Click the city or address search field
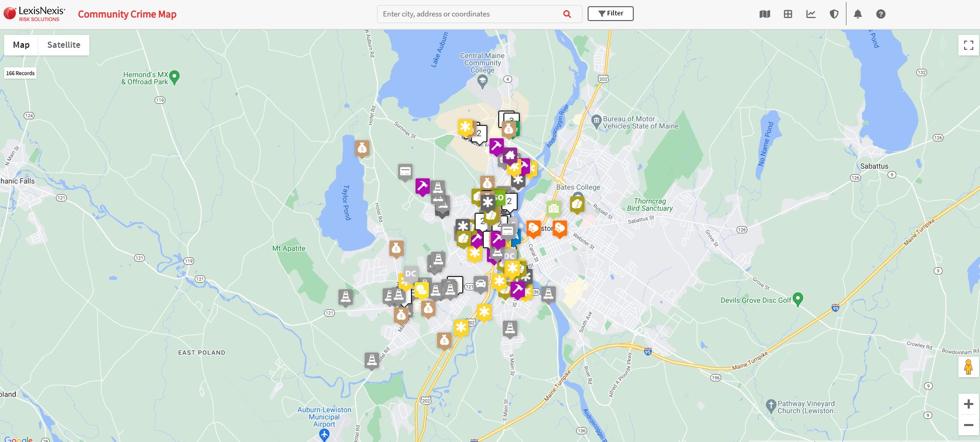 (470, 14)
